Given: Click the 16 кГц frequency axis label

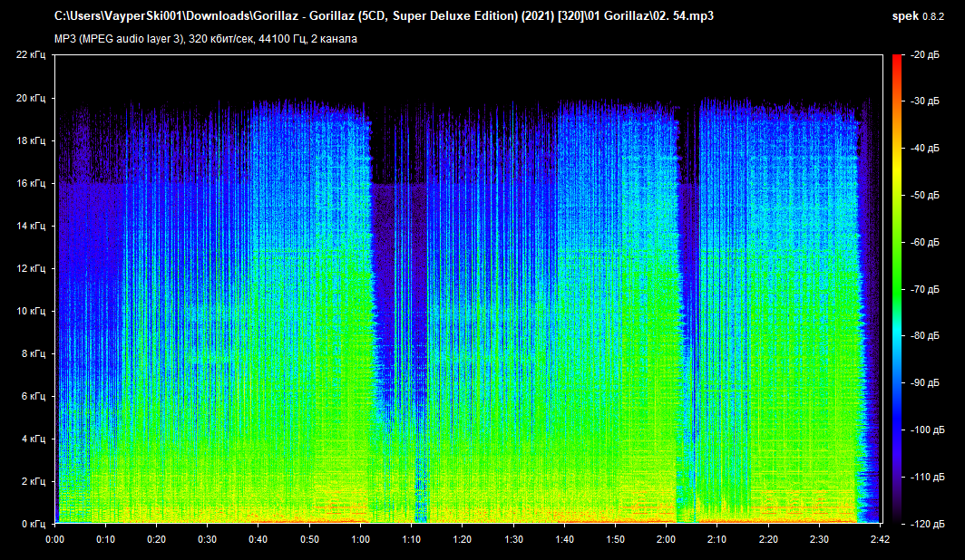Looking at the screenshot, I should [32, 183].
